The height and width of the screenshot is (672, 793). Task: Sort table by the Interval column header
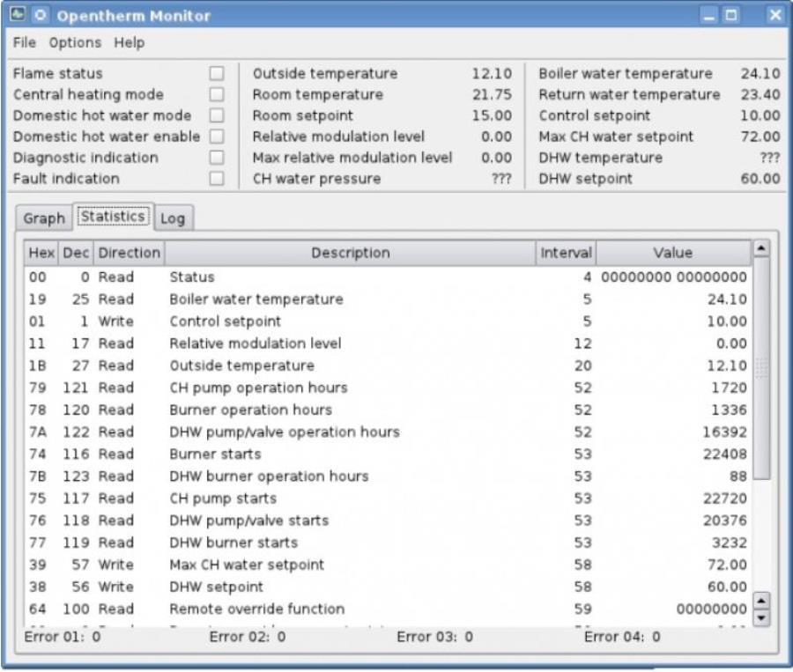[x=566, y=253]
